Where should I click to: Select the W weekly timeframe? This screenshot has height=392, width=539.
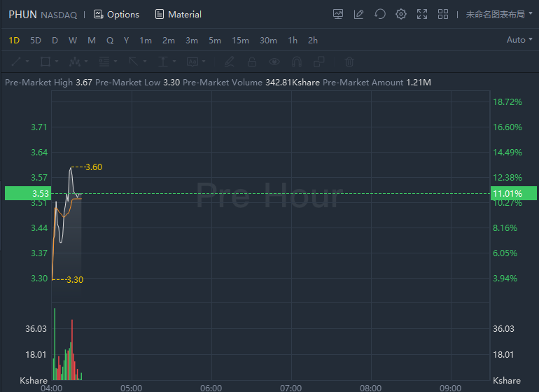tap(73, 41)
